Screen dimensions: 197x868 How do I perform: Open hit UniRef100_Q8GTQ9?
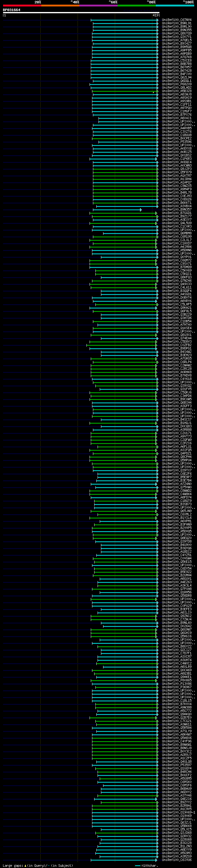[176, 33]
